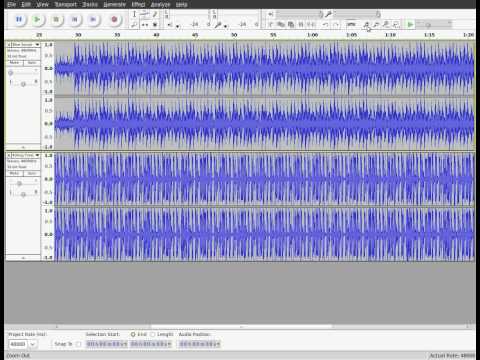
Task: Open the Project Rate dropdown
Action: [x=23, y=344]
